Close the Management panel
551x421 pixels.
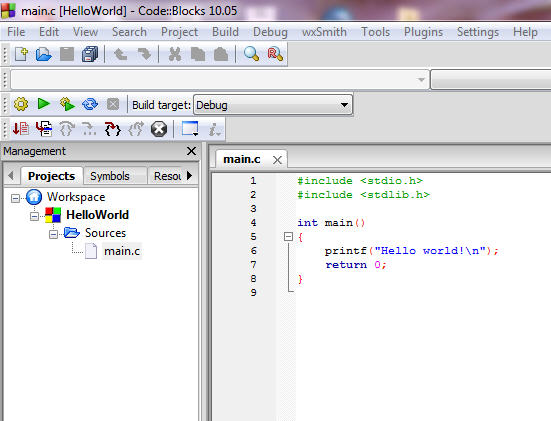[192, 151]
